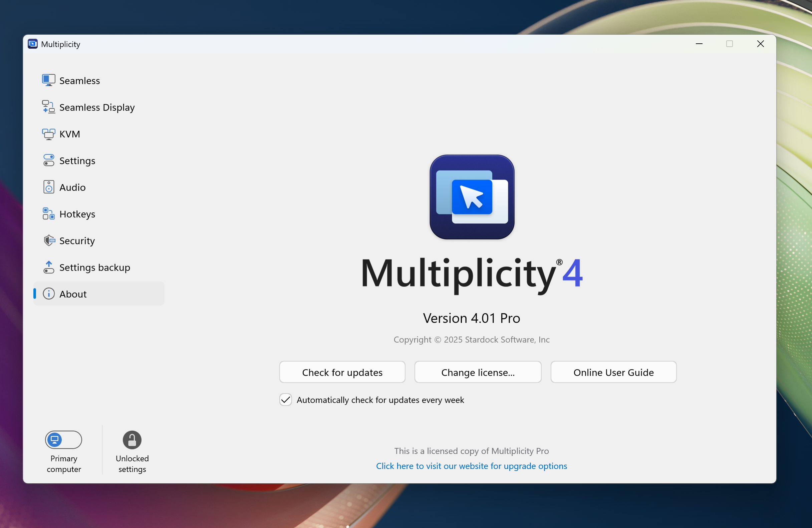Click the About info circle icon
This screenshot has width=812, height=528.
click(48, 294)
